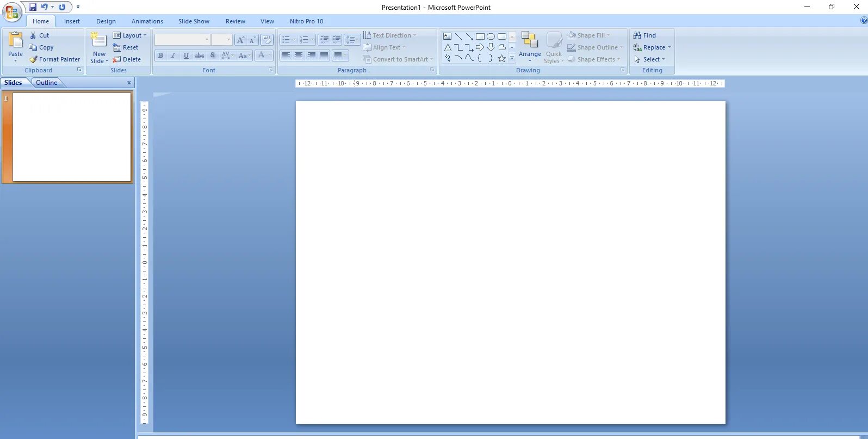Reset the slide layout
The height and width of the screenshot is (439, 868).
pos(126,47)
